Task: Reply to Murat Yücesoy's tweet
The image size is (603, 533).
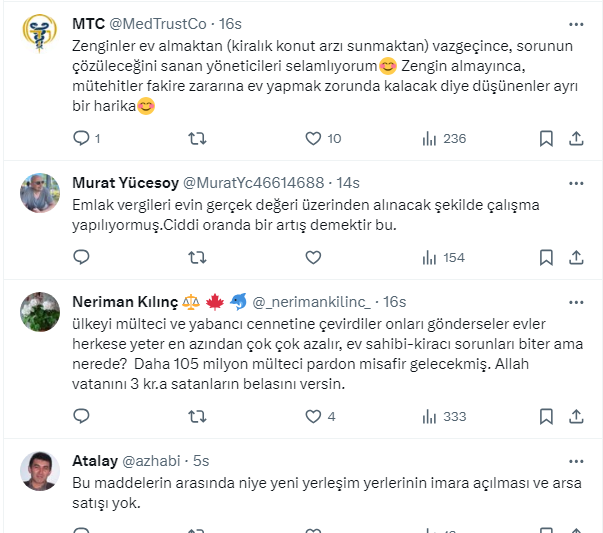Action: pos(82,257)
